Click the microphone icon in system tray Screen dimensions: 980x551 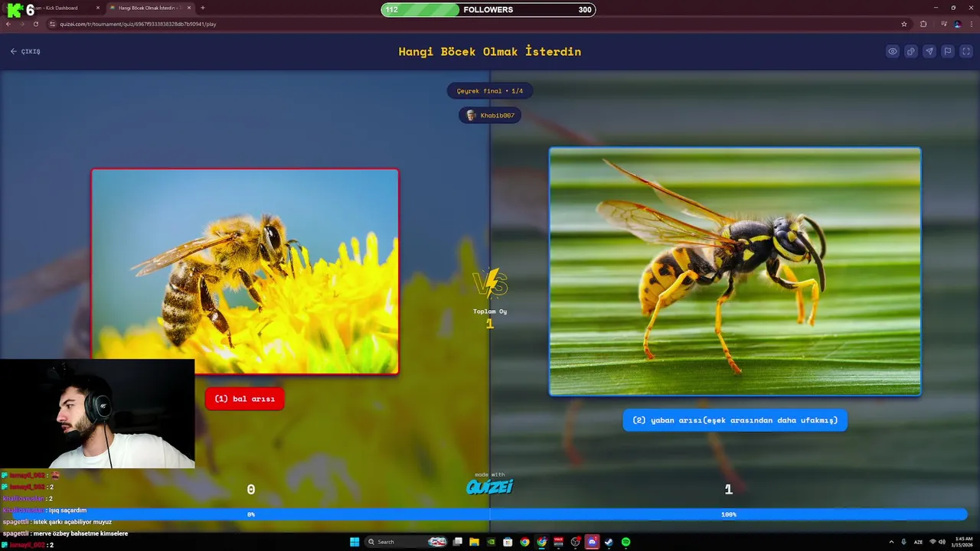coord(903,542)
